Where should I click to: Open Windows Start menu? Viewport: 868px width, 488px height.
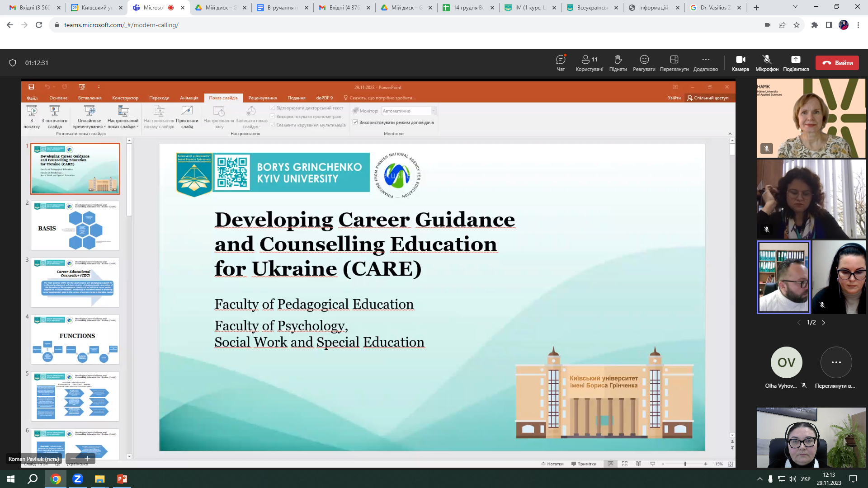[11, 479]
